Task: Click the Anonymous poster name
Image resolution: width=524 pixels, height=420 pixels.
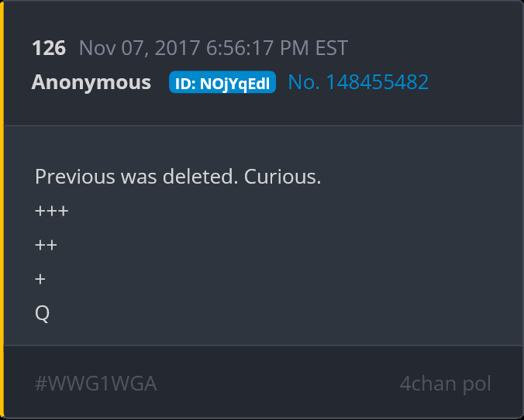Action: pos(91,82)
